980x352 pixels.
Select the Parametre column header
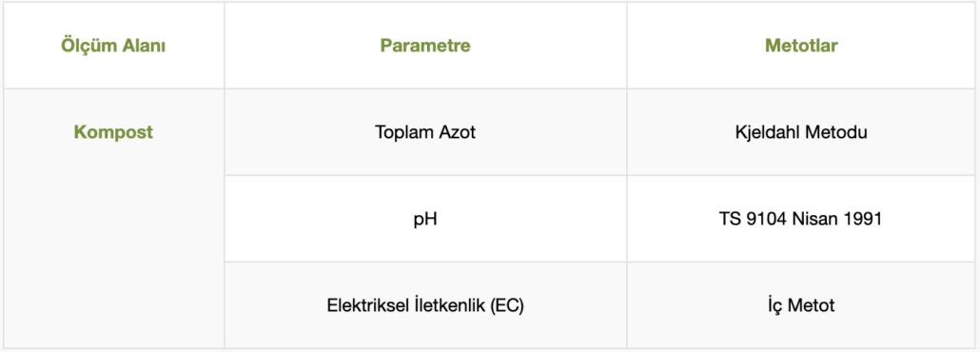(x=425, y=46)
